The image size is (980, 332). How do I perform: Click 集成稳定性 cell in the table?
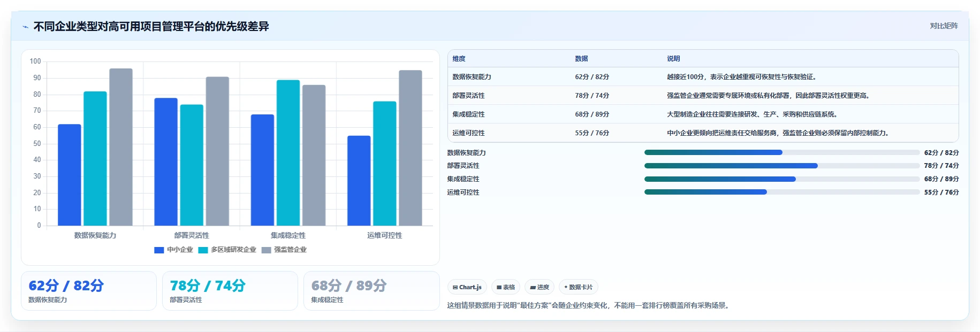[x=469, y=114]
